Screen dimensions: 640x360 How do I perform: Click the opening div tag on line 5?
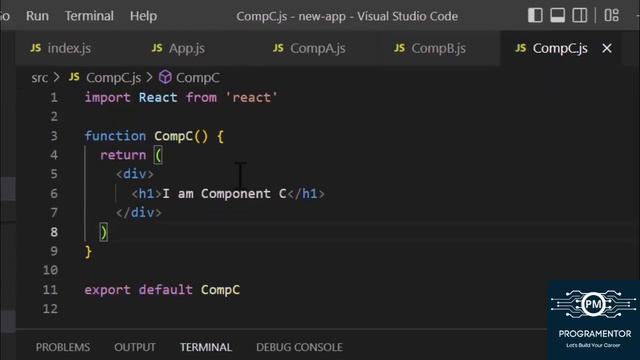tap(135, 174)
